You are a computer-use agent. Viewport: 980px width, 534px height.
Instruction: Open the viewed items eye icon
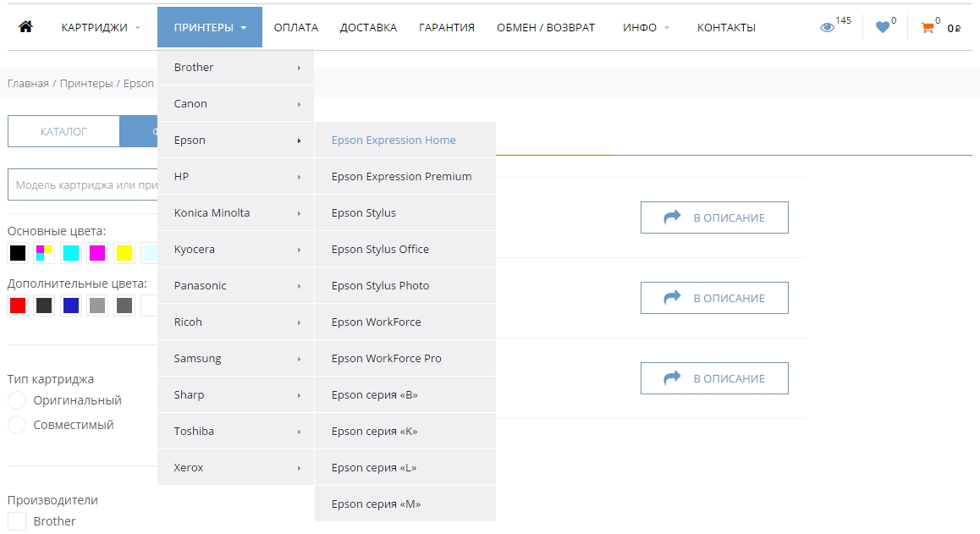828,27
